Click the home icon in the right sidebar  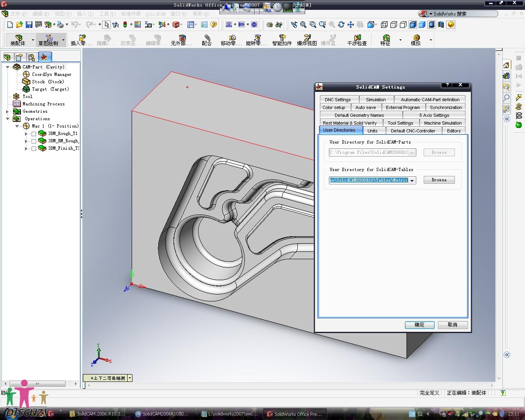pos(507,65)
